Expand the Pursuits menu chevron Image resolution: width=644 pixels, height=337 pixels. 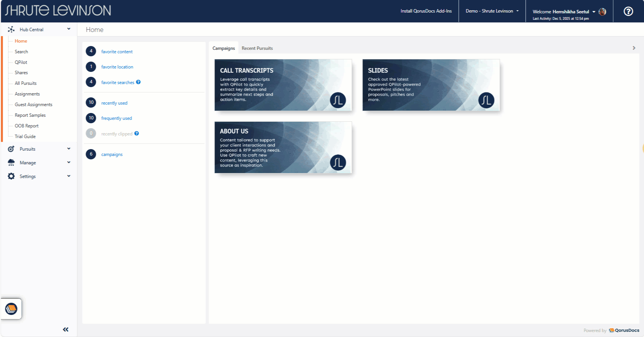point(69,149)
